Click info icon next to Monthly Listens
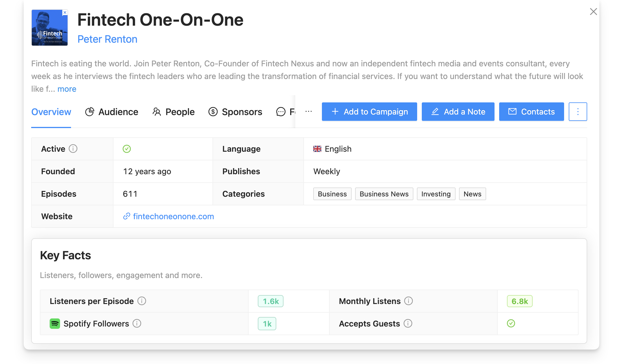The width and height of the screenshot is (623, 364). pyautogui.click(x=409, y=301)
